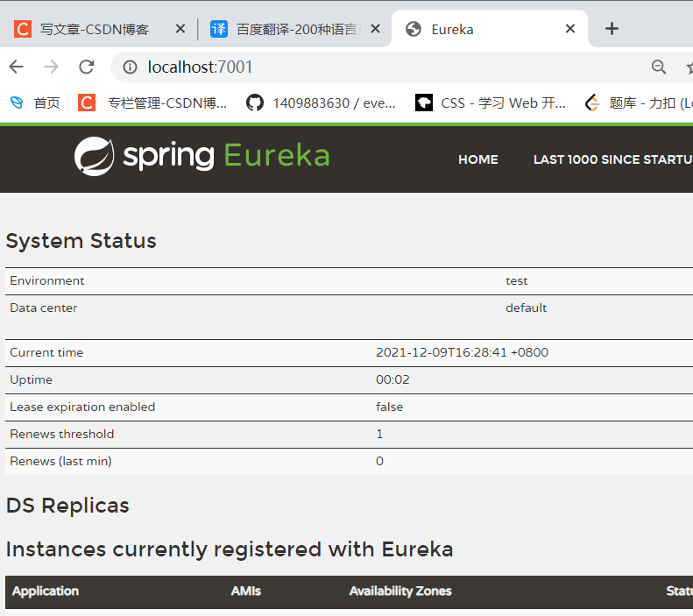Click the red CSDN icon in the bookmarks bar
This screenshot has width=693, height=616.
click(x=87, y=103)
